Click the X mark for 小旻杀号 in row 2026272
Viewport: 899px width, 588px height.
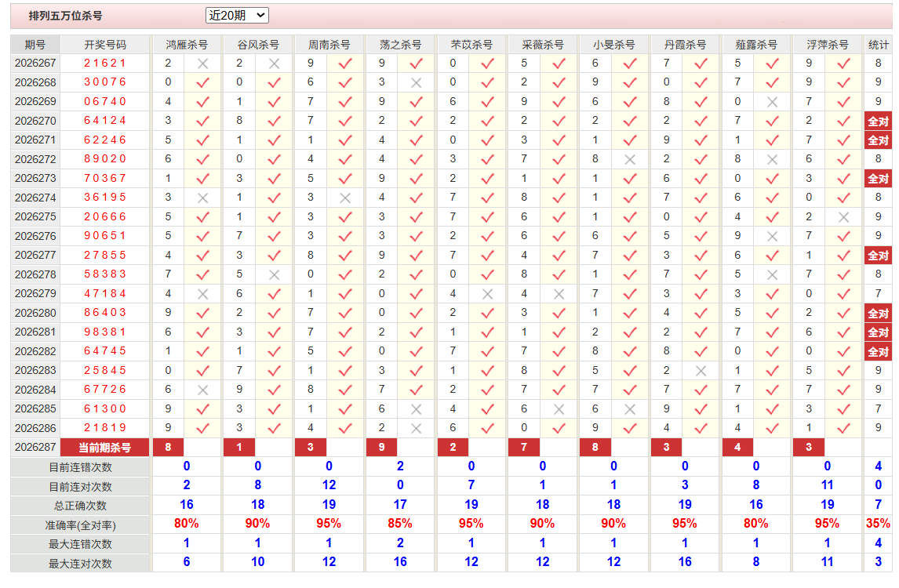(630, 160)
